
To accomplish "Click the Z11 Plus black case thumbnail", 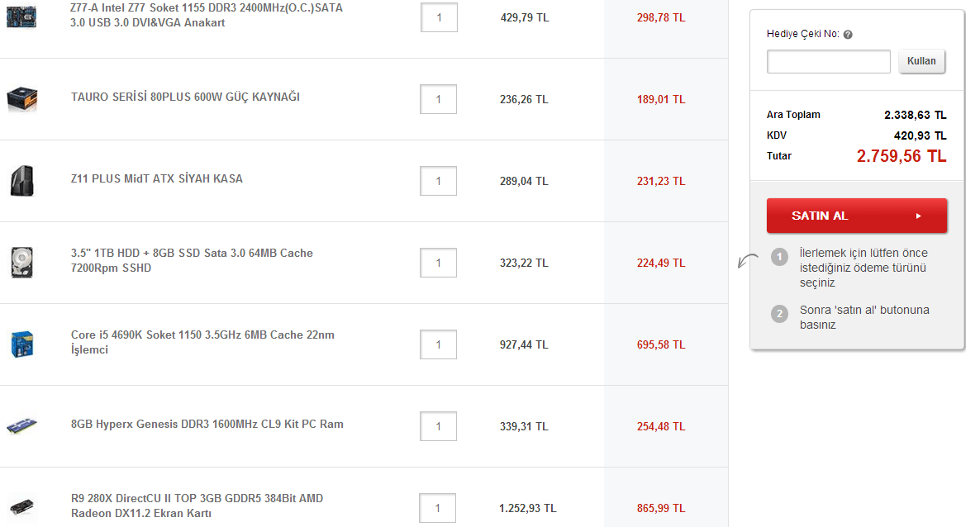I will (x=21, y=181).
